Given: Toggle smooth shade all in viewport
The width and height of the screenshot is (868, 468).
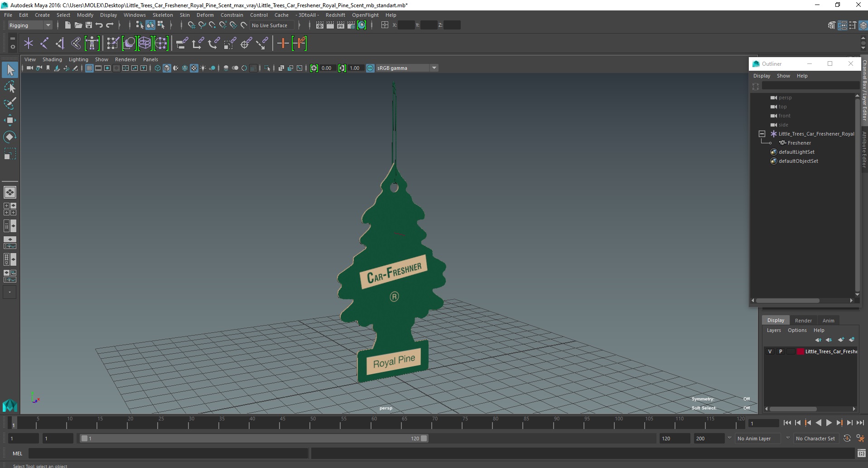Looking at the screenshot, I should click(167, 68).
